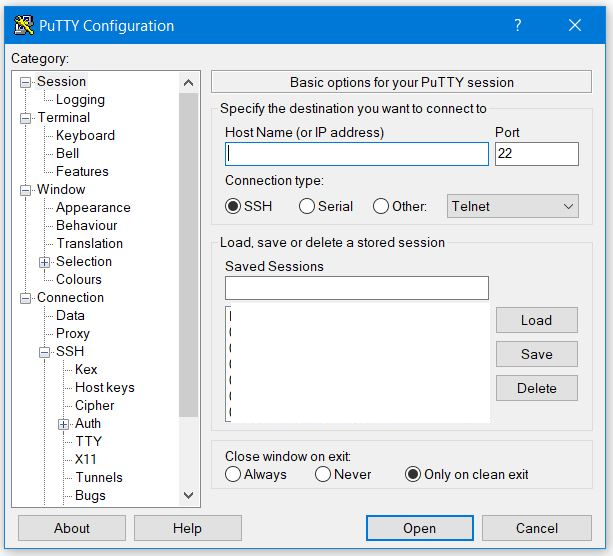Image resolution: width=613 pixels, height=556 pixels.
Task: Click the category tree scroll down arrow
Action: pyautogui.click(x=189, y=495)
